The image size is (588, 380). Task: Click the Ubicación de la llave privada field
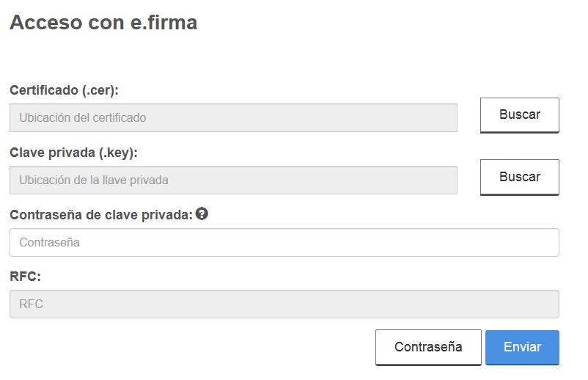coord(233,180)
